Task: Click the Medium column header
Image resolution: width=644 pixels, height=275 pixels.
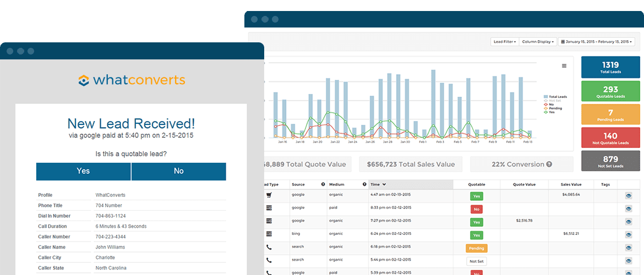Action: tap(348, 184)
